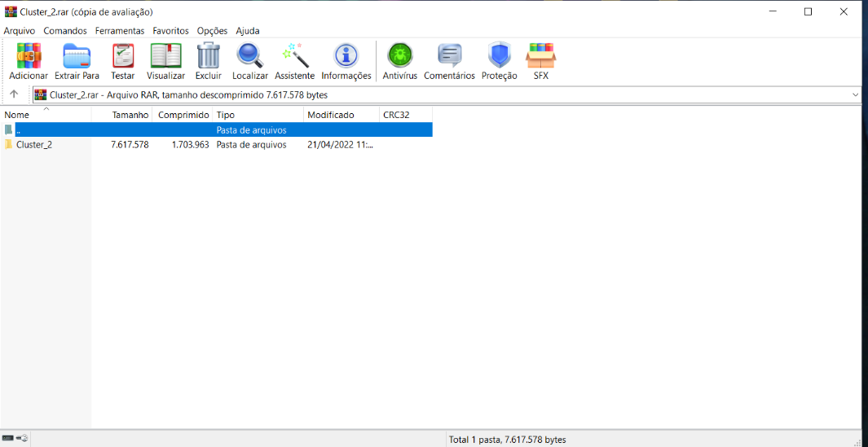Click the 21/04/2022 modified date cell

pyautogui.click(x=340, y=145)
